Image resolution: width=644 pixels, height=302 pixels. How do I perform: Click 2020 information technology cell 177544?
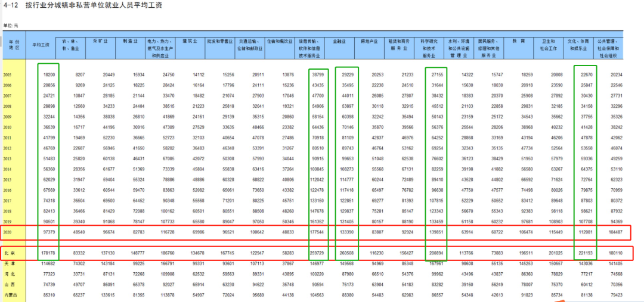click(316, 232)
